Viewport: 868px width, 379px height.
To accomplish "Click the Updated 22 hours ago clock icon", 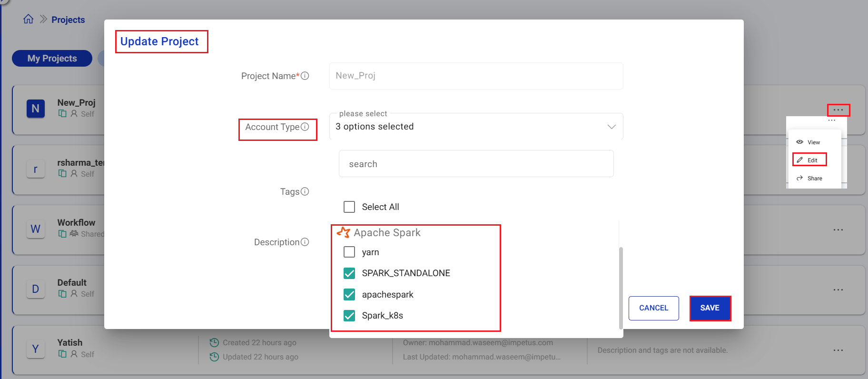I will [214, 357].
